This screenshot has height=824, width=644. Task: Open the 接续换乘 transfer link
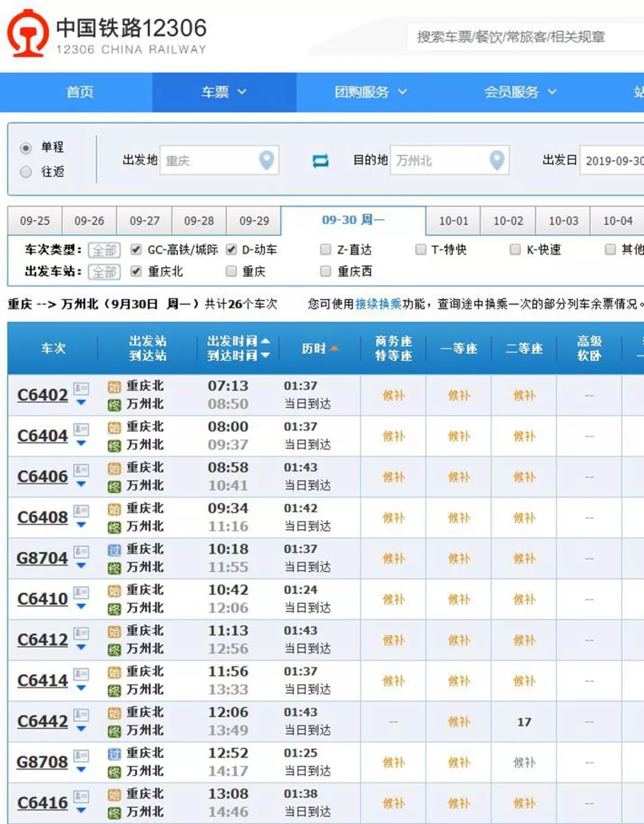(x=378, y=304)
